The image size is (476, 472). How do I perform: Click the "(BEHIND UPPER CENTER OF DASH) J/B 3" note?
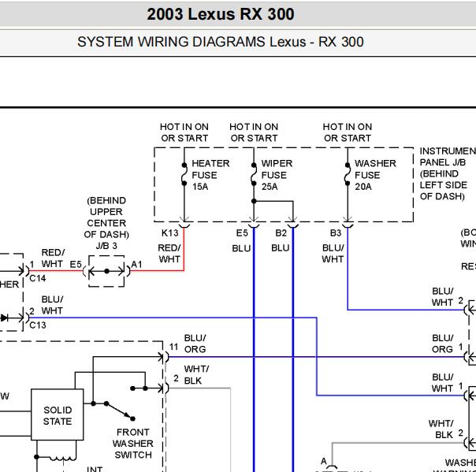point(106,223)
